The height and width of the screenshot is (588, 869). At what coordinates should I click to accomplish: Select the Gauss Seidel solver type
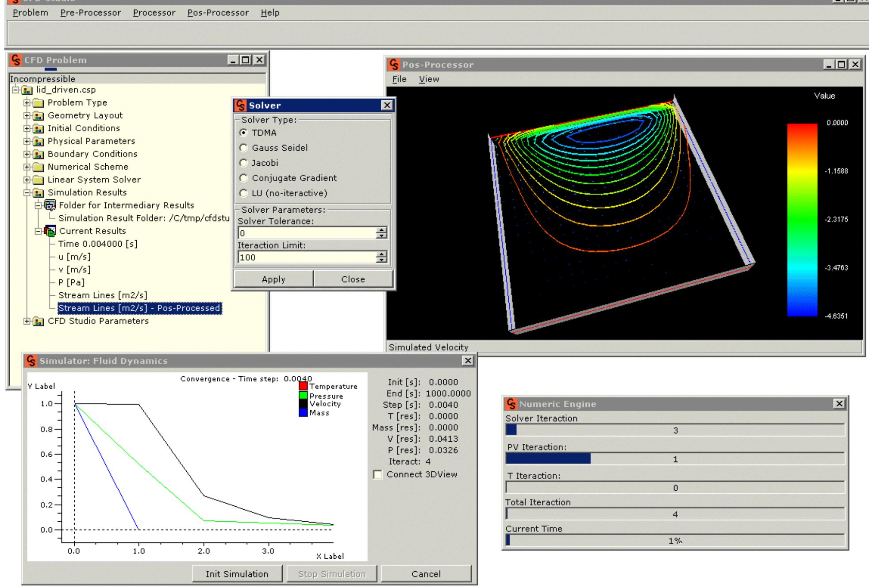(243, 148)
